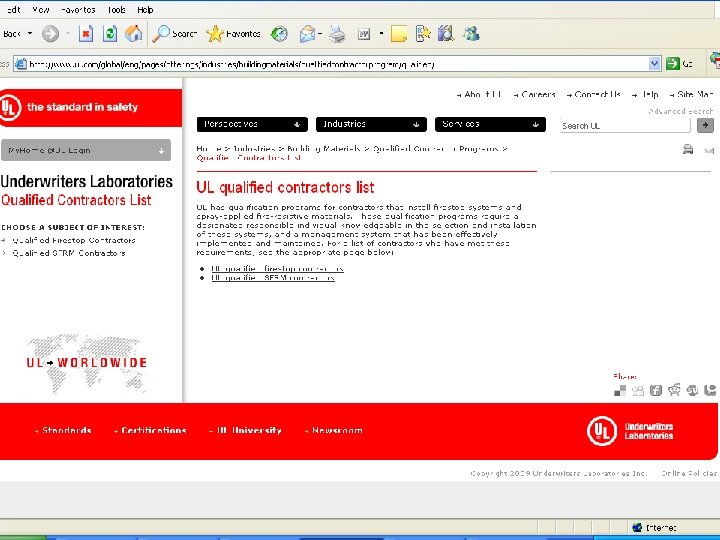Open the Messenger people toolbar icon
Image resolution: width=720 pixels, height=540 pixels.
[471, 34]
